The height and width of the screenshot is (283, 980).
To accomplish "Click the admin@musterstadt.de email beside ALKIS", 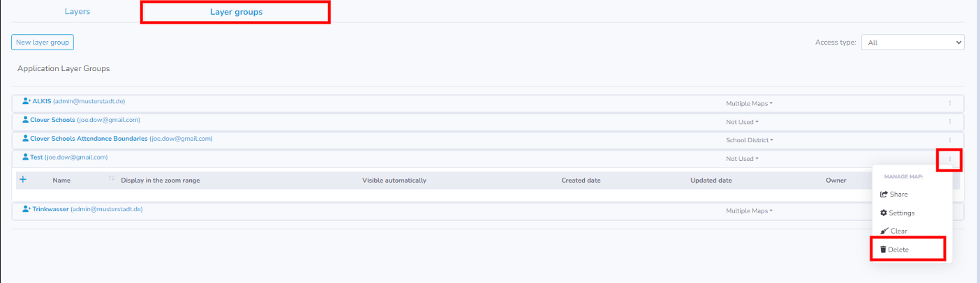I will [89, 101].
